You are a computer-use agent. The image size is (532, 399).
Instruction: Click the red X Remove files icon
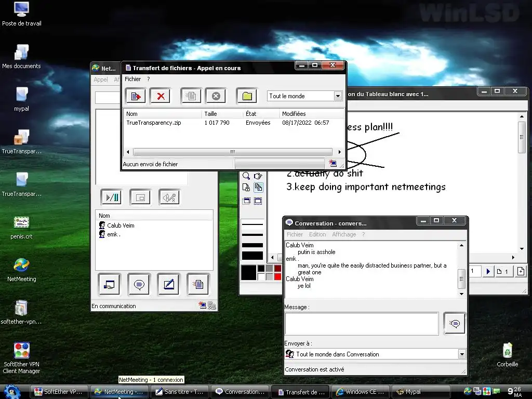(161, 96)
